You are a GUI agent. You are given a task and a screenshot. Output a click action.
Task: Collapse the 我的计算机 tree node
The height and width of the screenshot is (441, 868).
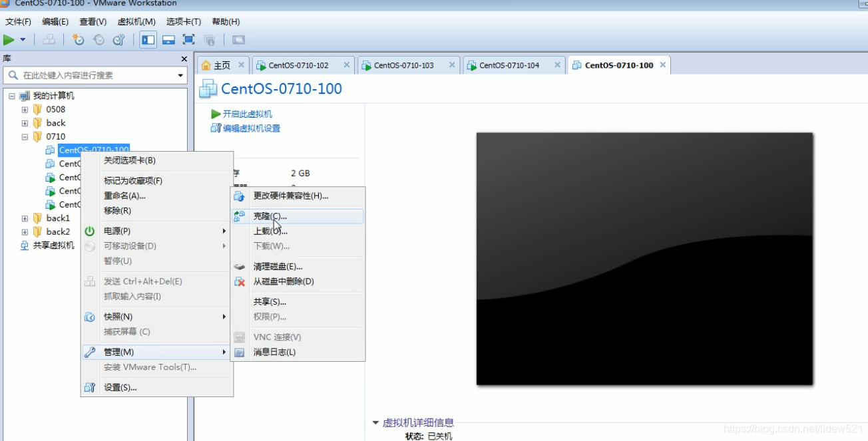pyautogui.click(x=12, y=96)
